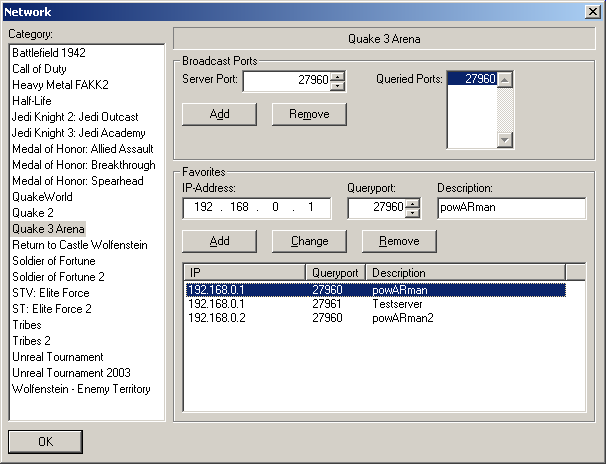Remove the selected favorite

tap(399, 241)
